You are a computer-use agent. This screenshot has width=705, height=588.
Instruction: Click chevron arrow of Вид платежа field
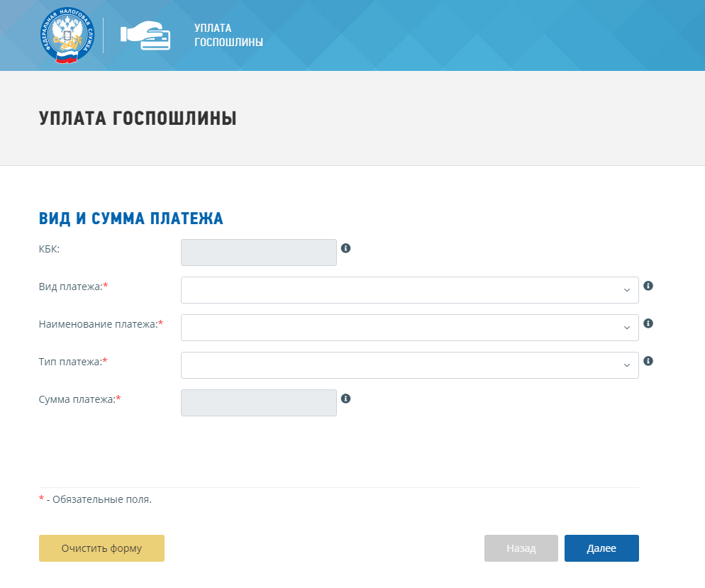click(627, 290)
